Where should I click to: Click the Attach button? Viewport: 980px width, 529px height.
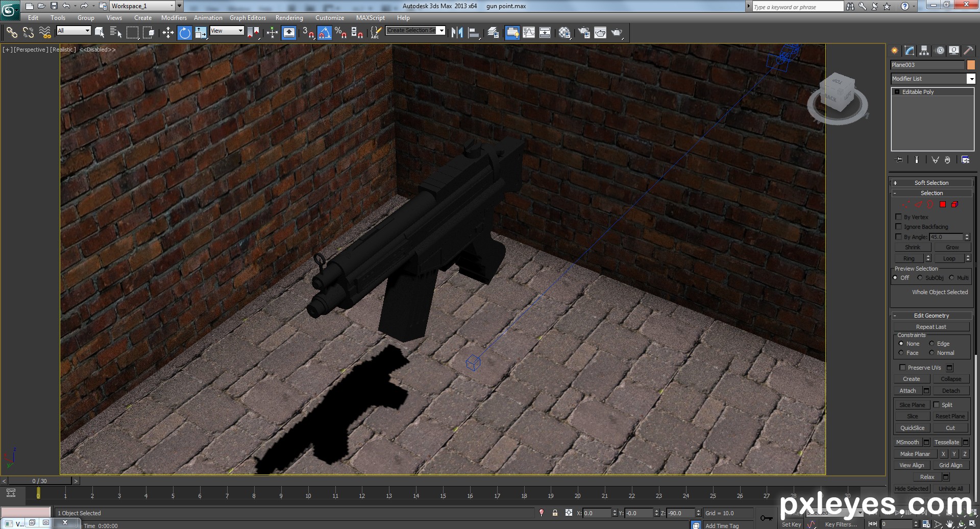pos(908,391)
